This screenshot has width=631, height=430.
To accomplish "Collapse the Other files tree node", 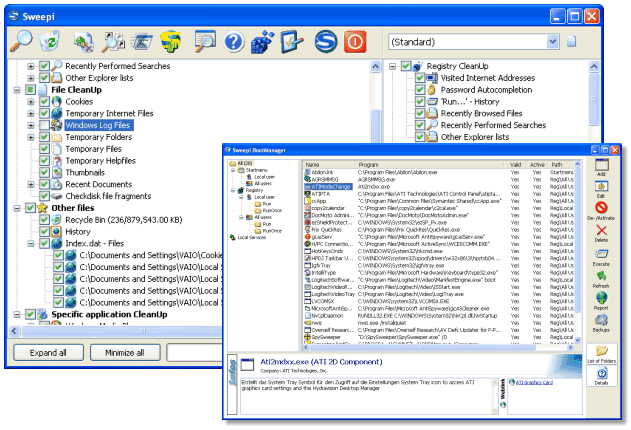I will pyautogui.click(x=17, y=208).
